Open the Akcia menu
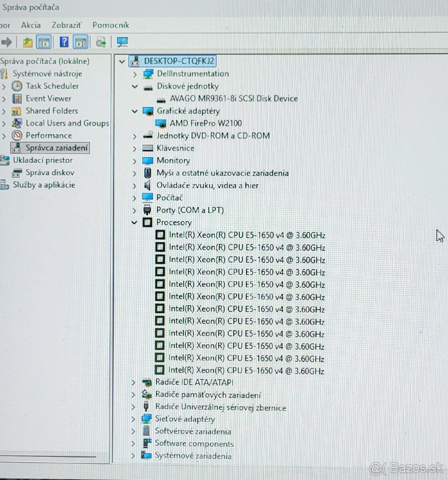448x480 pixels. click(x=31, y=25)
